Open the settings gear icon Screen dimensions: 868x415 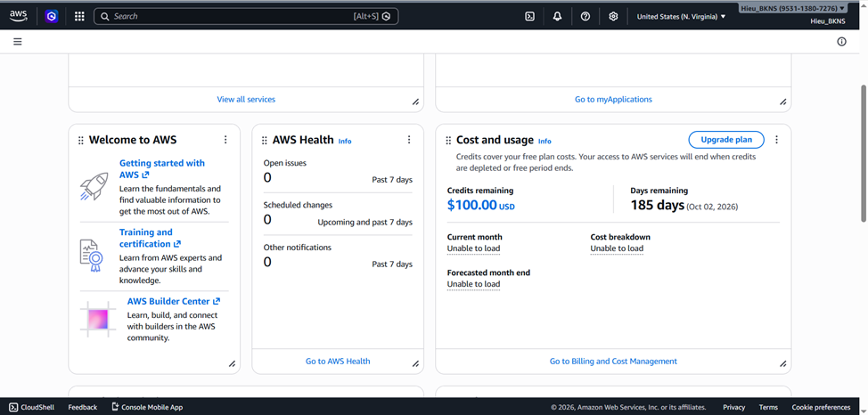(613, 17)
